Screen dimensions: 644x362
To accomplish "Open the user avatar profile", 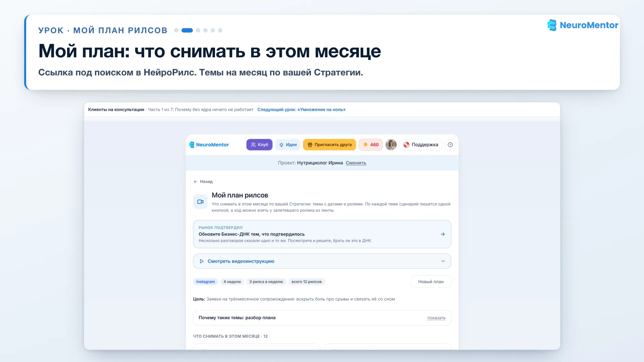I will [391, 145].
